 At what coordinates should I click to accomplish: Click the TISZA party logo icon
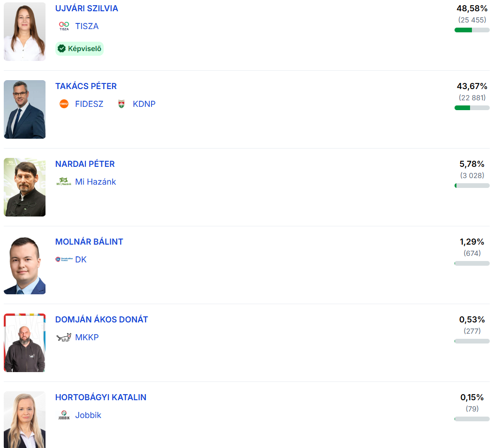click(x=64, y=26)
